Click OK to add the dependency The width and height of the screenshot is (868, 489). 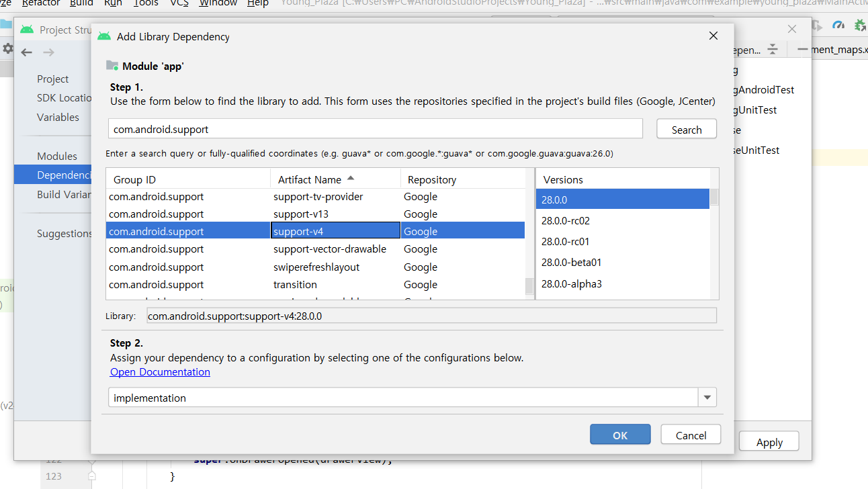[x=620, y=435]
